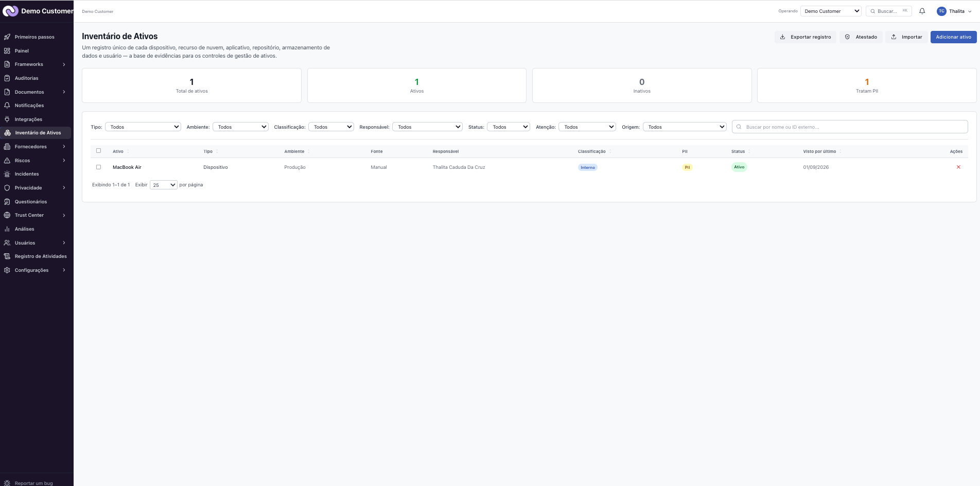Open Inventário de Ativos in the sidebar
The width and height of the screenshot is (980, 486).
(x=36, y=133)
